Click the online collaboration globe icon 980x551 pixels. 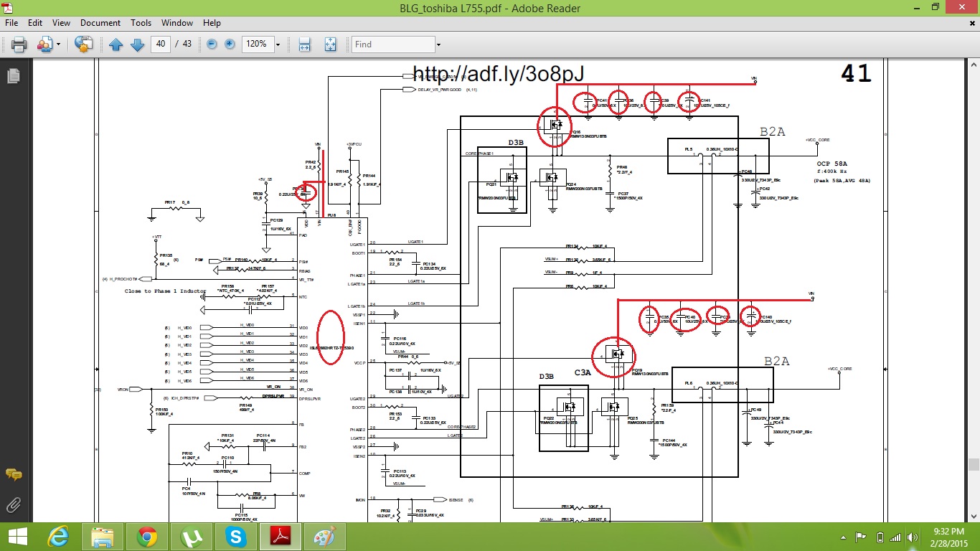pyautogui.click(x=83, y=44)
